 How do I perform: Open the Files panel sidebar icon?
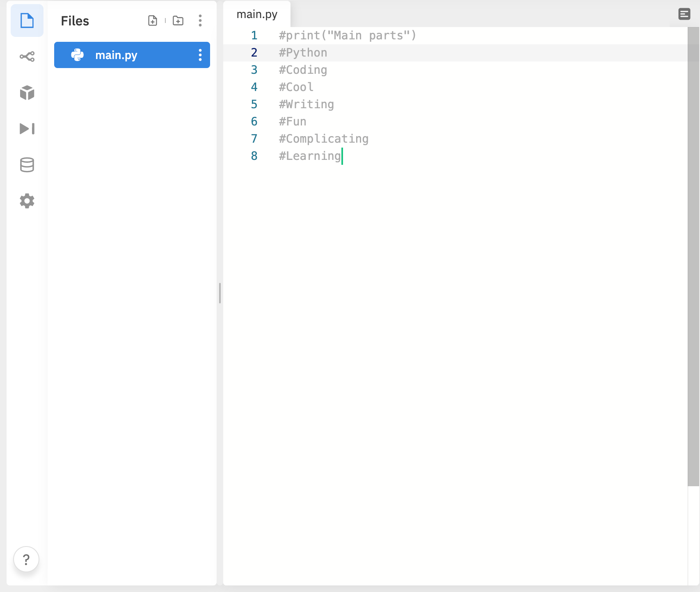click(x=27, y=20)
